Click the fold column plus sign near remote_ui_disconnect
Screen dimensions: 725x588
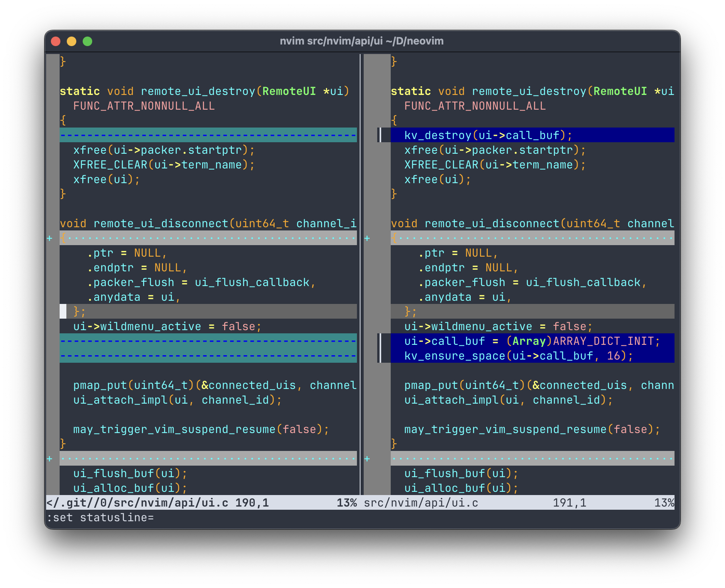50,238
